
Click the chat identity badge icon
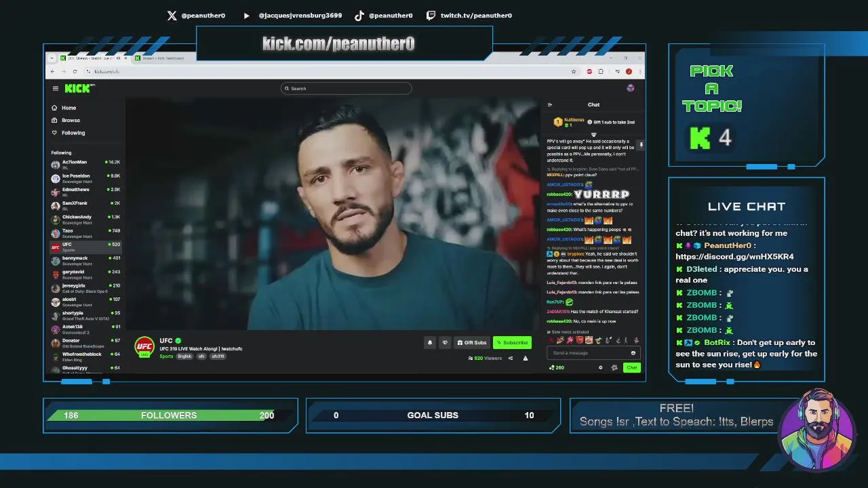[614, 367]
